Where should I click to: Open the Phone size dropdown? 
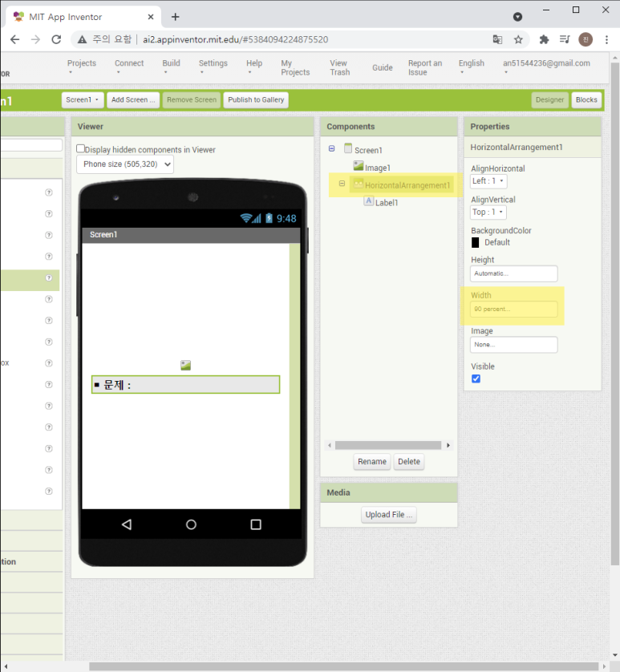(x=125, y=164)
